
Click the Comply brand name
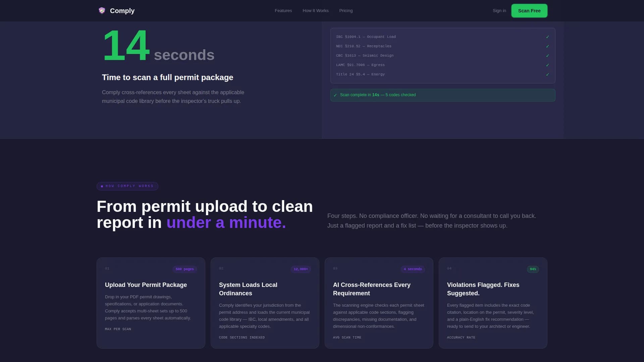pos(122,11)
